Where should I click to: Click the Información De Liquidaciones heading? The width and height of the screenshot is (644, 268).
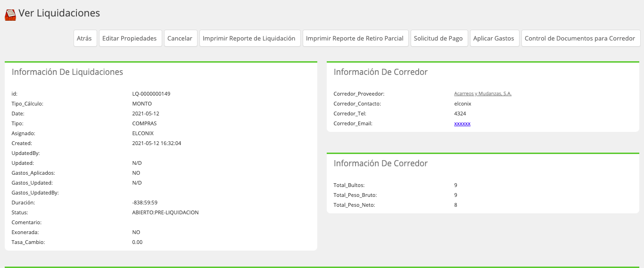(67, 72)
